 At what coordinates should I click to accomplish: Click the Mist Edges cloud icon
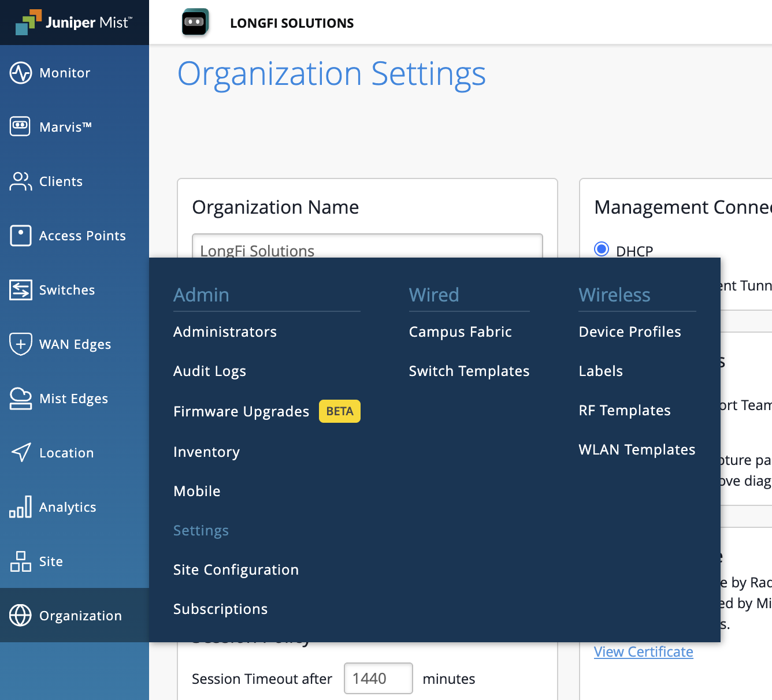[x=21, y=399]
